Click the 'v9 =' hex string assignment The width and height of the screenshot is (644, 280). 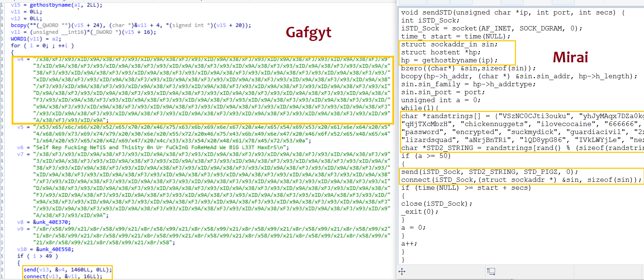click(x=204, y=235)
